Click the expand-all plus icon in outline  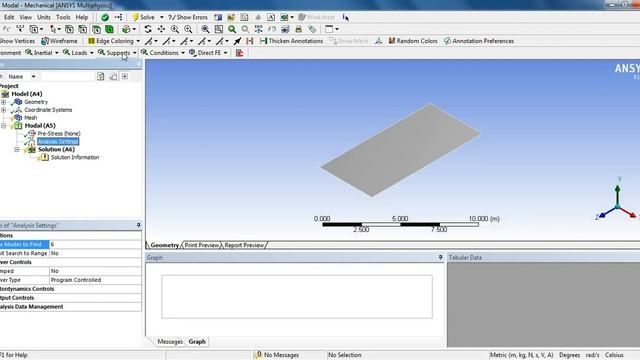(125, 76)
